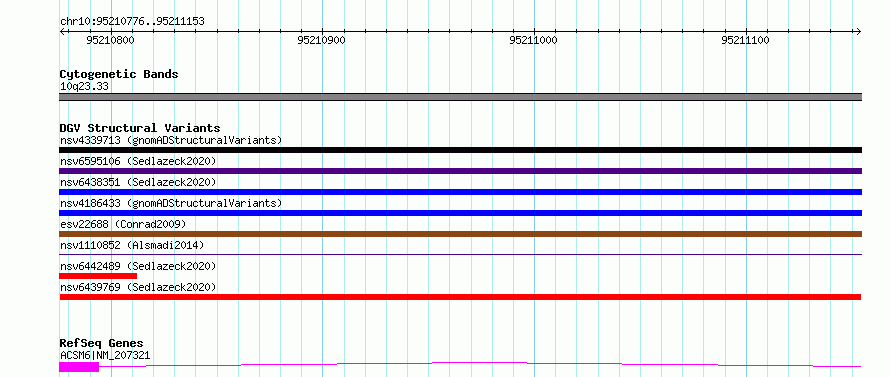Click the blue nsv4186433 variant bar
890x377 pixels.
tap(460, 213)
